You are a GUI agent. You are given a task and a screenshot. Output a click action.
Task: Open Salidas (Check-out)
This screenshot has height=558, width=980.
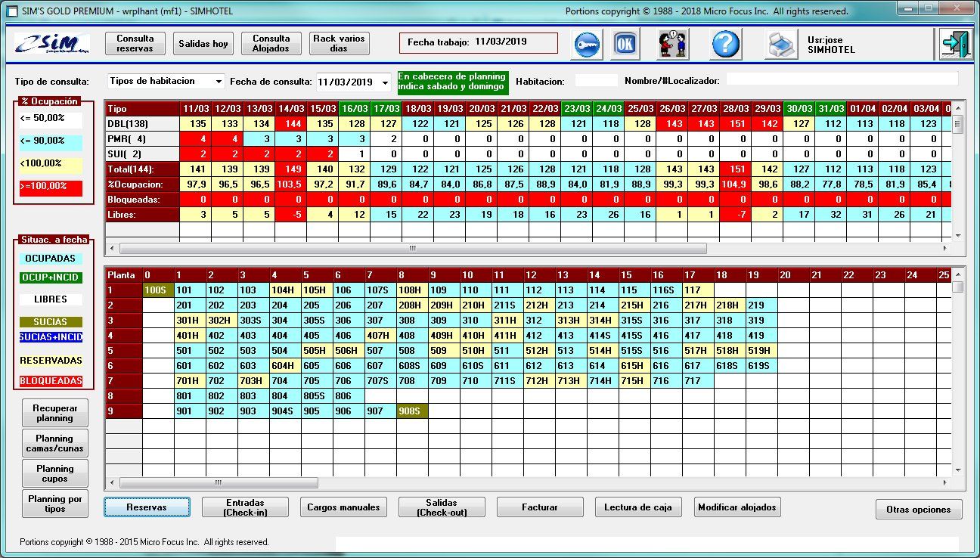coord(442,507)
